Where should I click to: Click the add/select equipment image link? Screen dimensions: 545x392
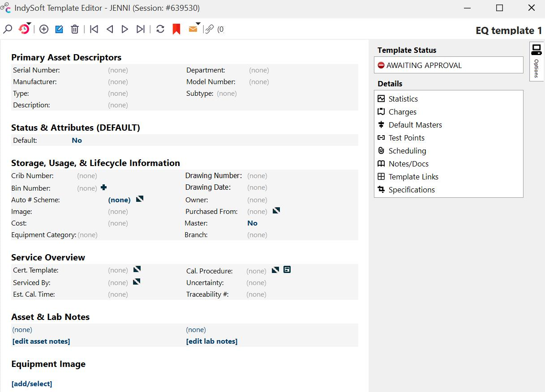coord(32,383)
